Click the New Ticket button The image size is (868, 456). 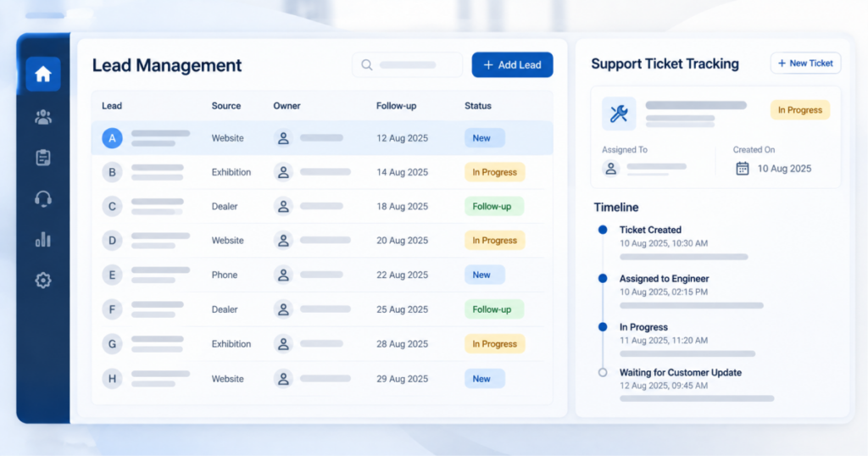(805, 63)
